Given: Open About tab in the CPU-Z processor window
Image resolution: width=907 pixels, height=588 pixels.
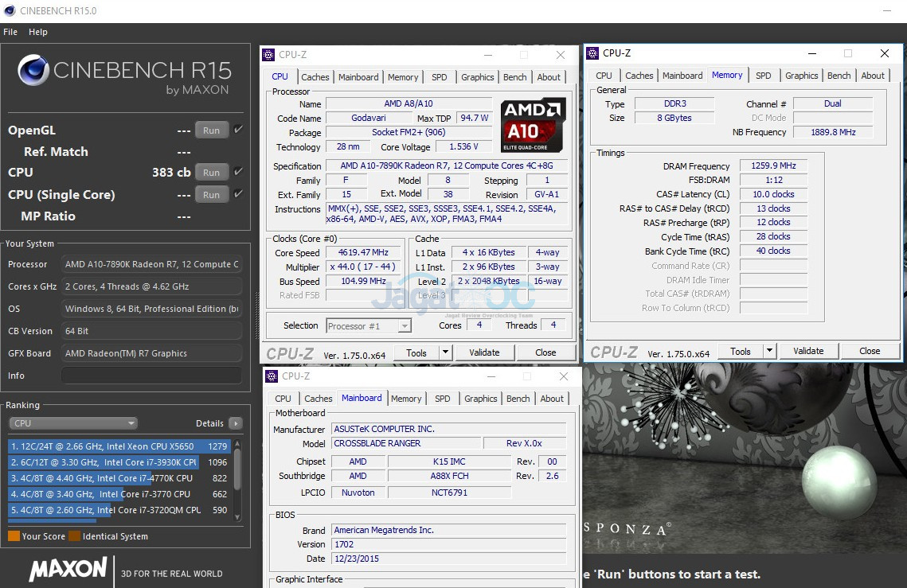Looking at the screenshot, I should 549,77.
